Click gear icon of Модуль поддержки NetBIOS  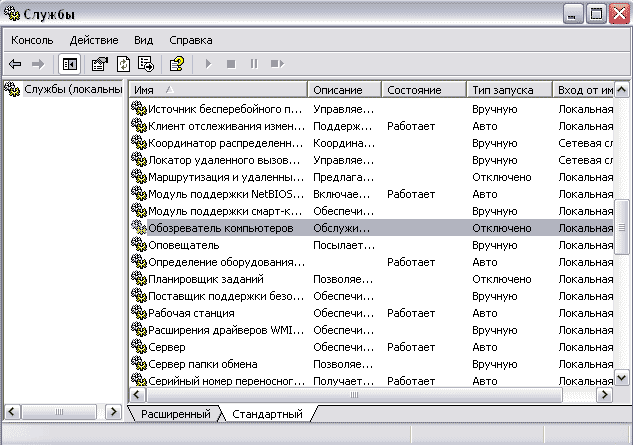(138, 194)
